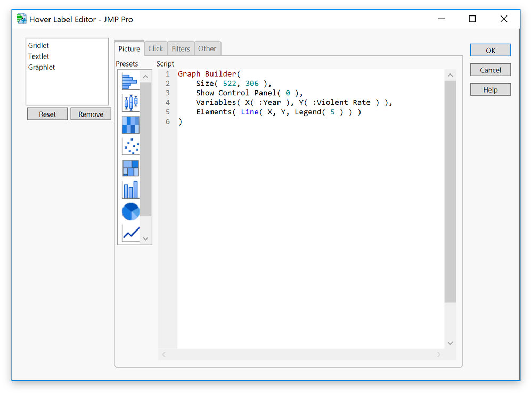Image resolution: width=532 pixels, height=395 pixels.
Task: Select the scatter plot preset icon
Action: point(130,146)
